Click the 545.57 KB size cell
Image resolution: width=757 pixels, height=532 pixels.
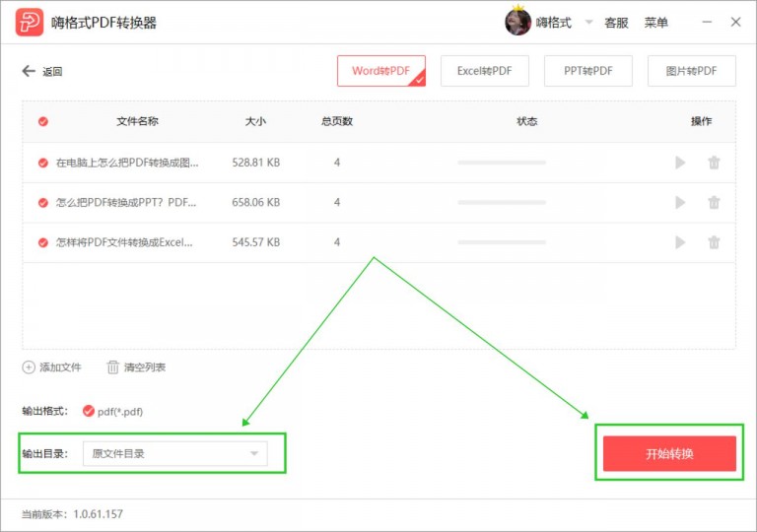[256, 242]
